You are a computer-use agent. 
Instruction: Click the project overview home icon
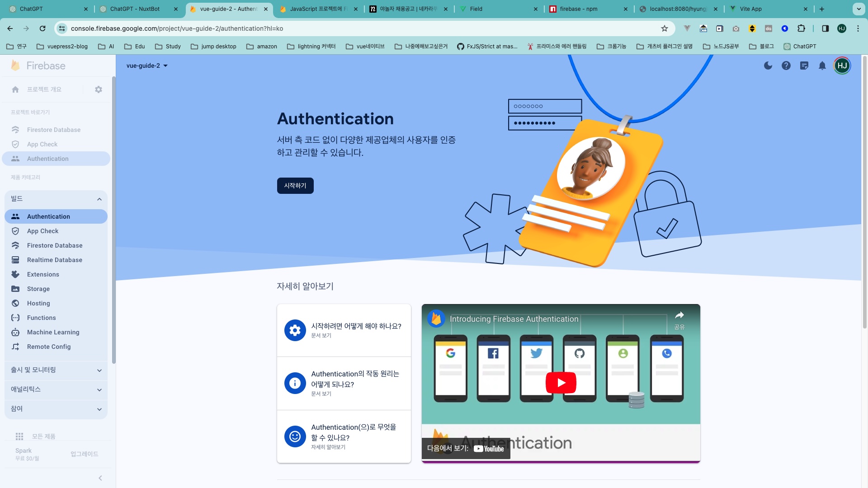(x=15, y=89)
